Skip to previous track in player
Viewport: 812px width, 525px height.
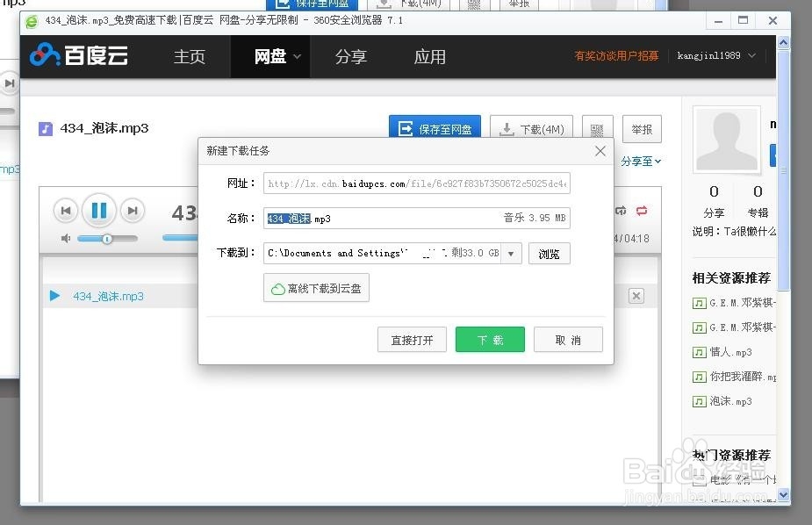point(66,210)
